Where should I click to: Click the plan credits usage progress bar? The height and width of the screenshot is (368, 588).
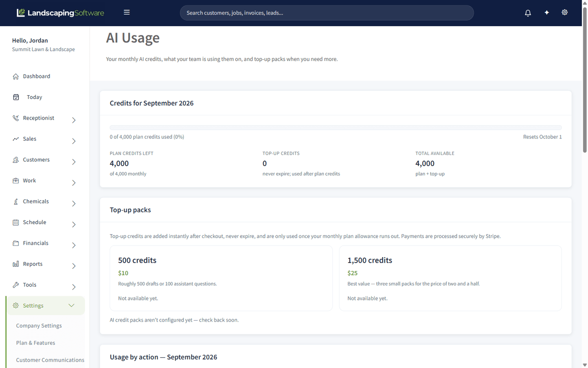pos(336,127)
